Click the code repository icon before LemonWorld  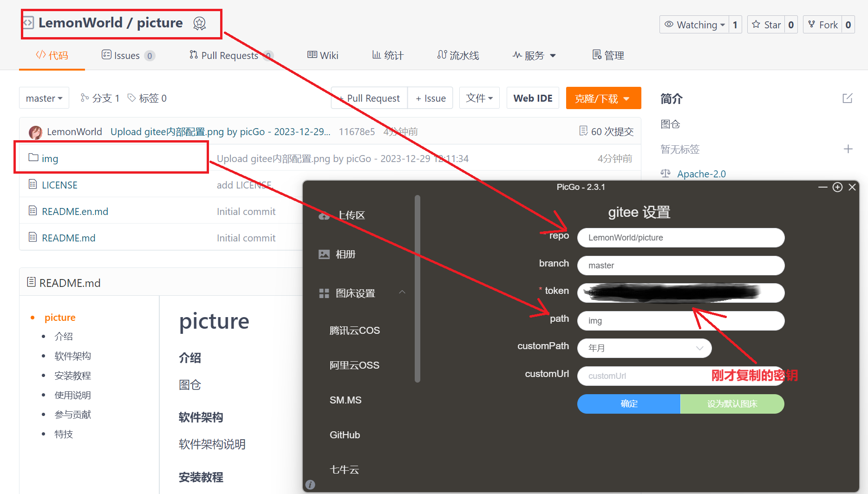pos(28,22)
